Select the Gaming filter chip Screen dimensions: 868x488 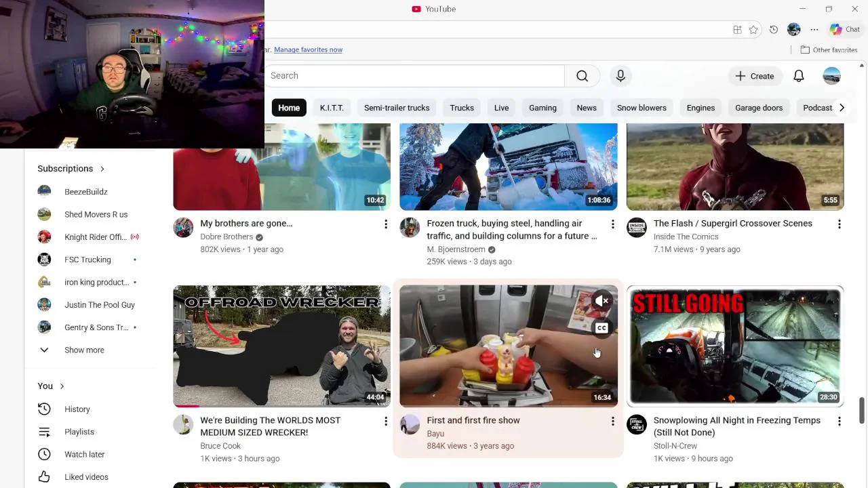point(542,108)
